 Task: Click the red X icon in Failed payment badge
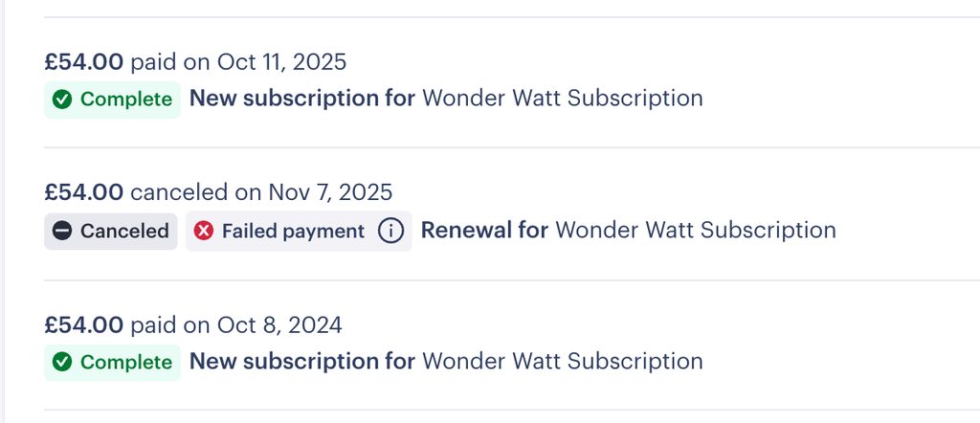[x=204, y=231]
